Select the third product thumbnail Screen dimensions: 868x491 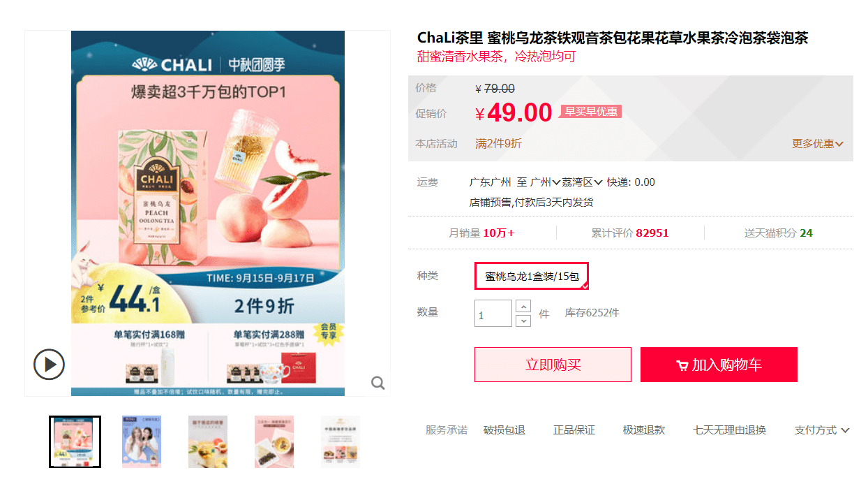(x=208, y=441)
